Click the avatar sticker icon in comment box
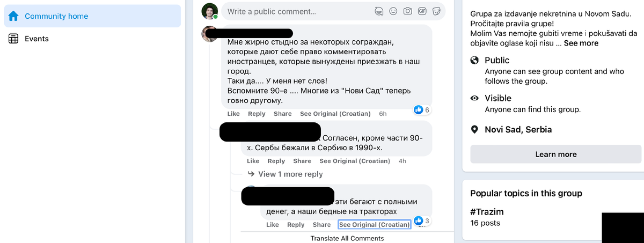The height and width of the screenshot is (243, 644). coord(379,11)
